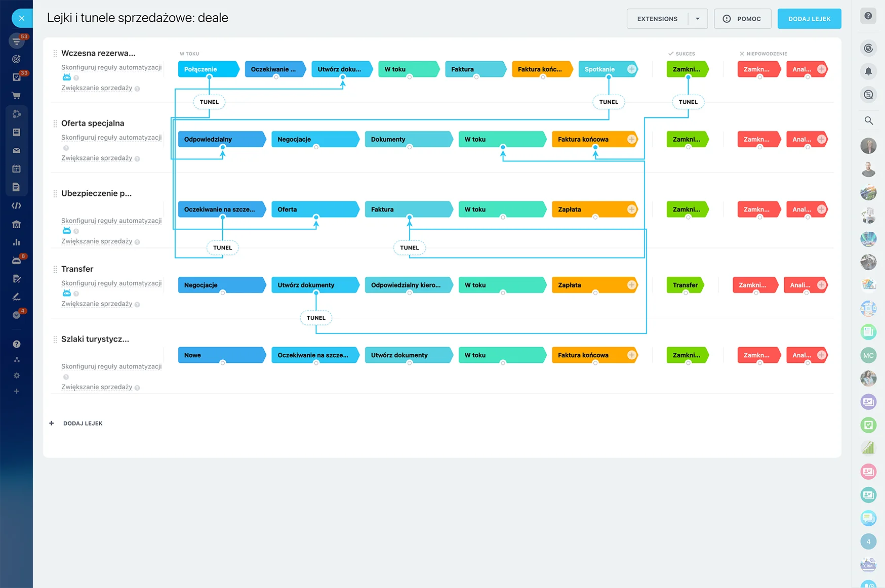Image resolution: width=885 pixels, height=588 pixels.
Task: Grab the drag handle beside Transfer funnel
Action: [55, 269]
